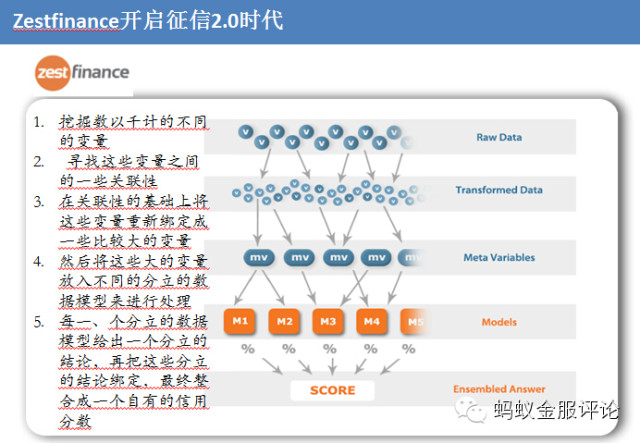Click the text 合成一个自有的信用

coord(133,401)
